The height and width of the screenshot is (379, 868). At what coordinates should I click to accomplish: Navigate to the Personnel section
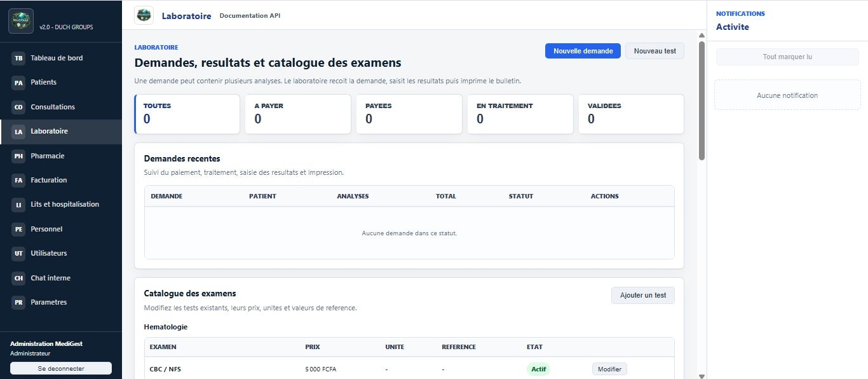coord(61,229)
